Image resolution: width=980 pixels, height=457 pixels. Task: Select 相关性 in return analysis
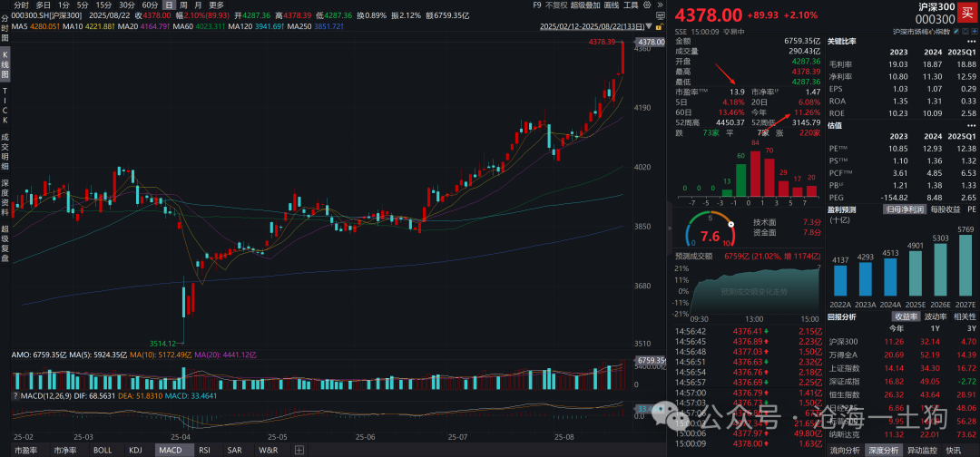964,316
